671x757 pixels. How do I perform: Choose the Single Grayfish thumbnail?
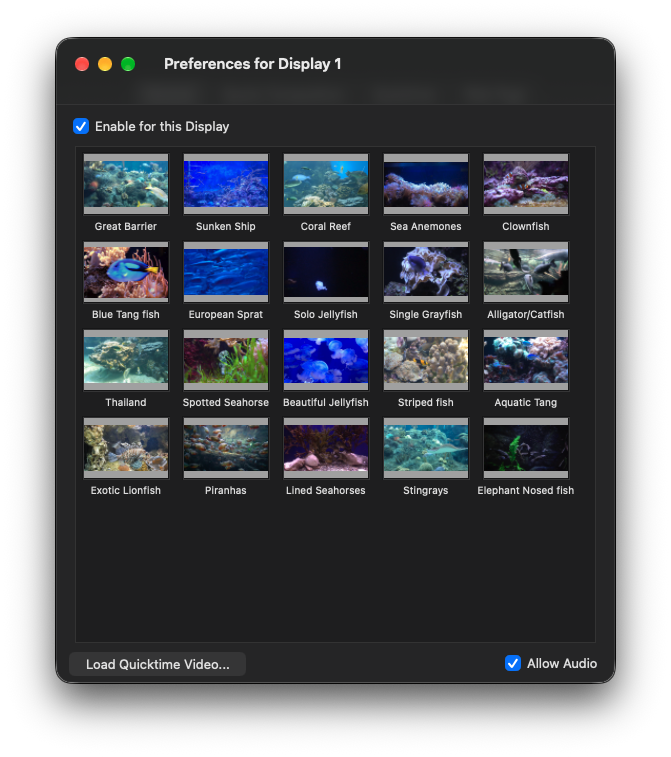(426, 272)
